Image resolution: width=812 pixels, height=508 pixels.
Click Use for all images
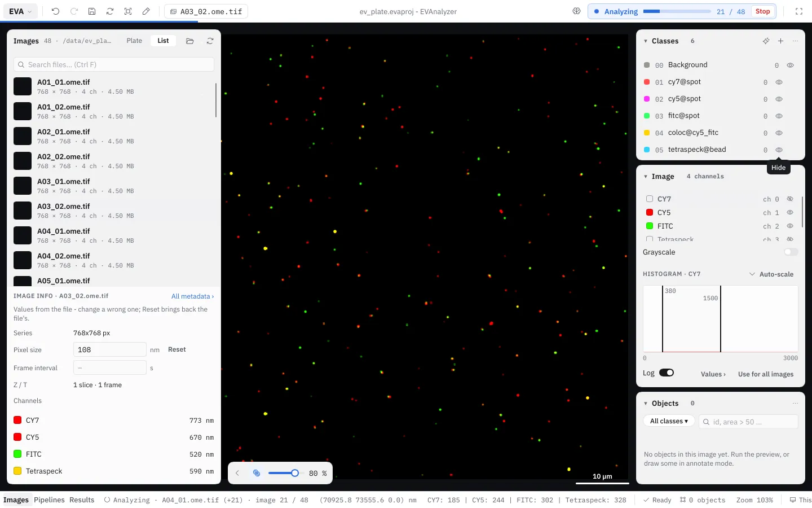point(765,374)
